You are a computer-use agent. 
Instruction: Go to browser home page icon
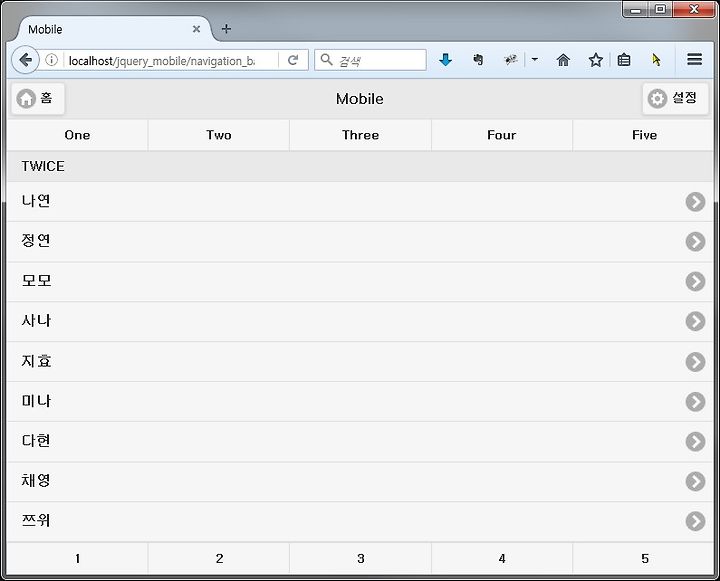[x=563, y=60]
